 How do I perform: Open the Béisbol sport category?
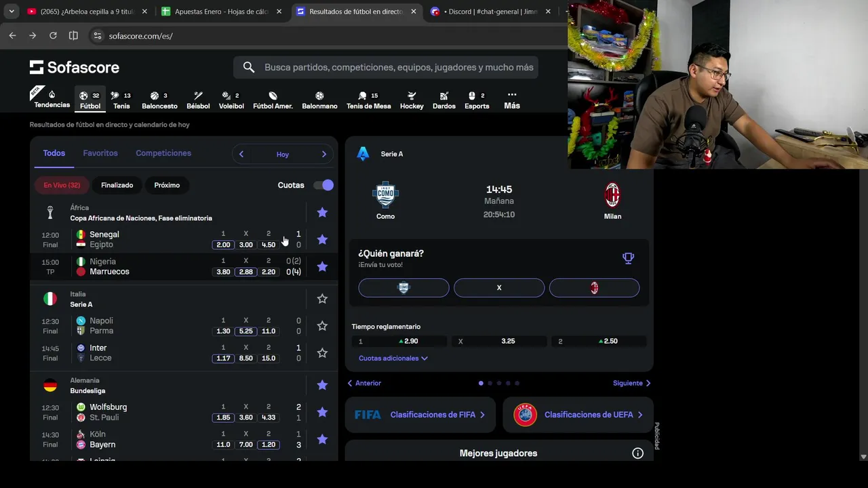coord(198,100)
